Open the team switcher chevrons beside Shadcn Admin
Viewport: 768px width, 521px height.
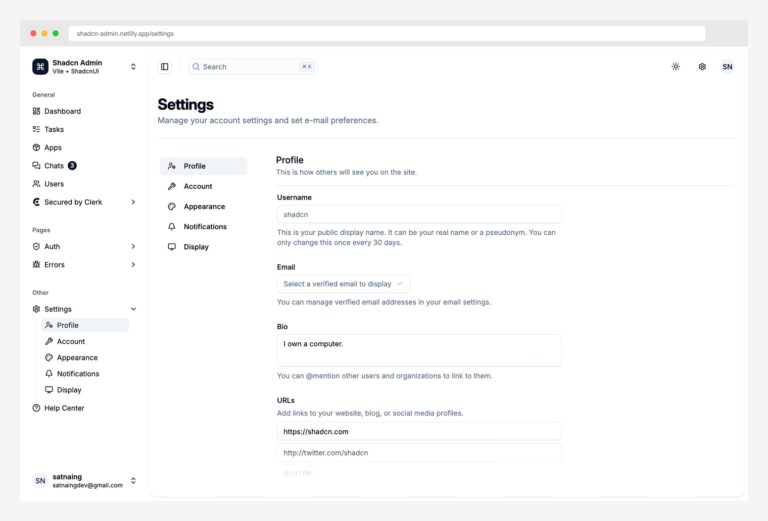coord(133,67)
